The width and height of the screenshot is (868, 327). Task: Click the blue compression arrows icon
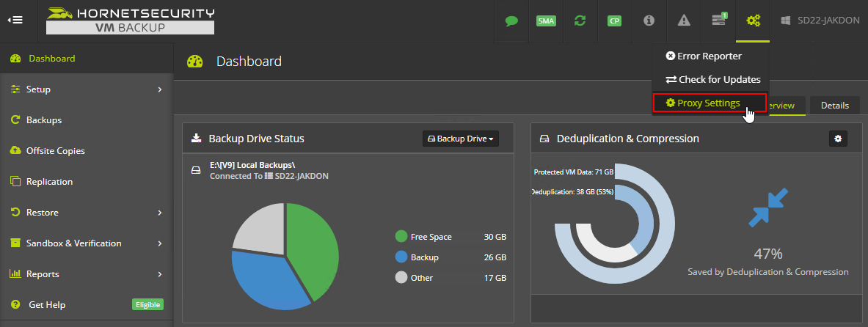pyautogui.click(x=767, y=208)
